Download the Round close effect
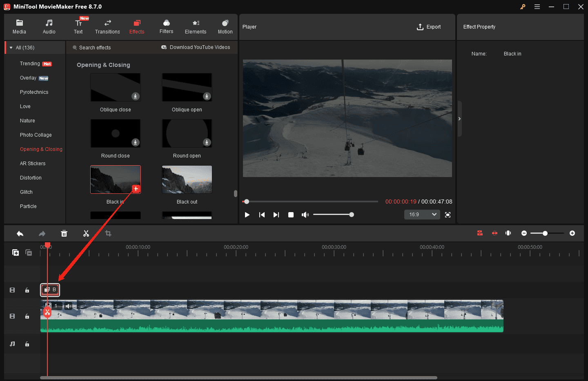Viewport: 588px width, 381px height. point(135,142)
